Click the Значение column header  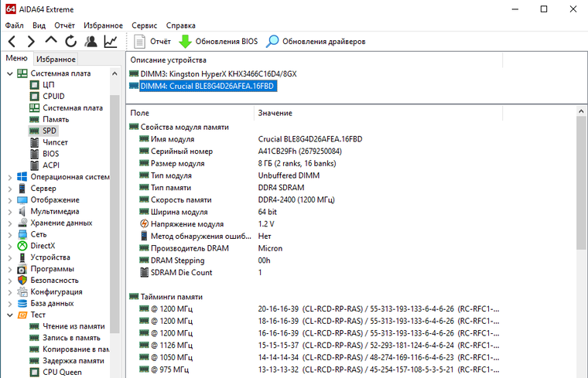click(x=378, y=113)
